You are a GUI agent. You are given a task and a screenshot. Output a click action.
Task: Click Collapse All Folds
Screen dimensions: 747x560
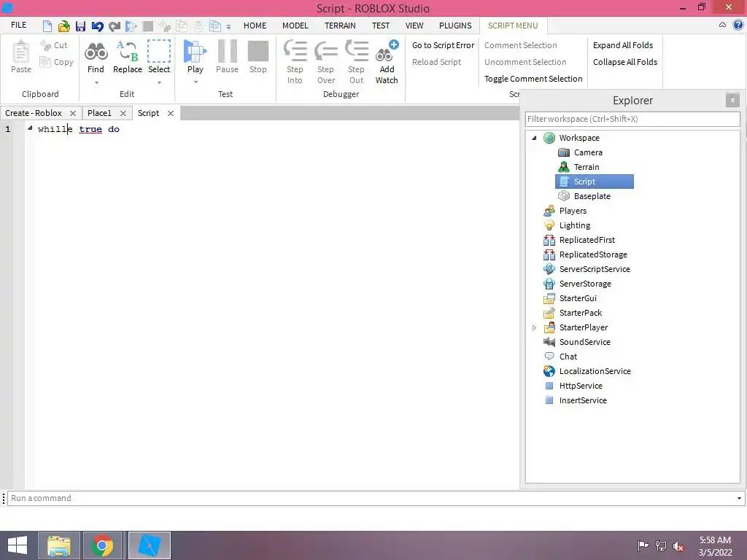point(624,62)
